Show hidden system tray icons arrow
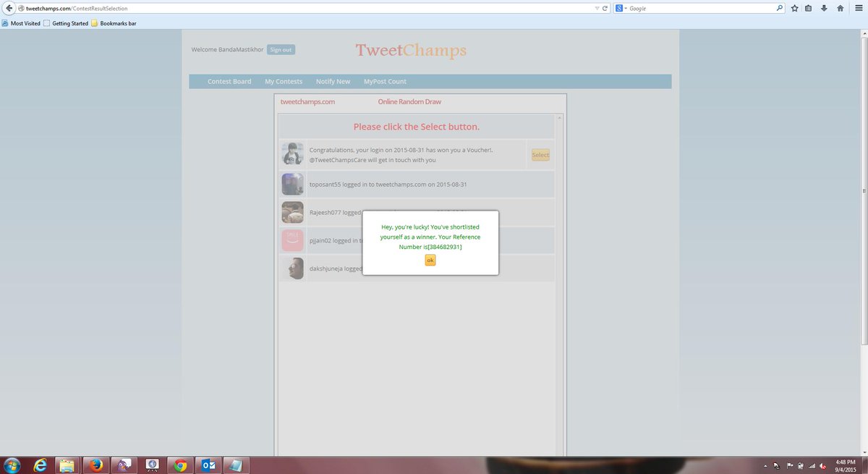Screen dimensions: 868x474 tap(765, 466)
